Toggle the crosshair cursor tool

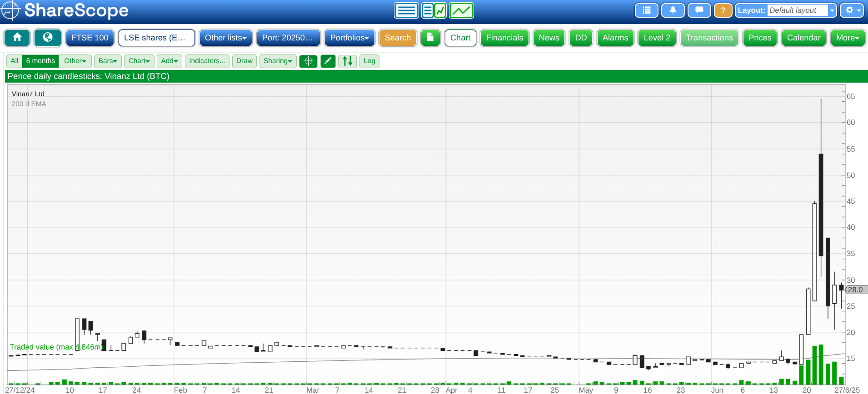tap(308, 61)
